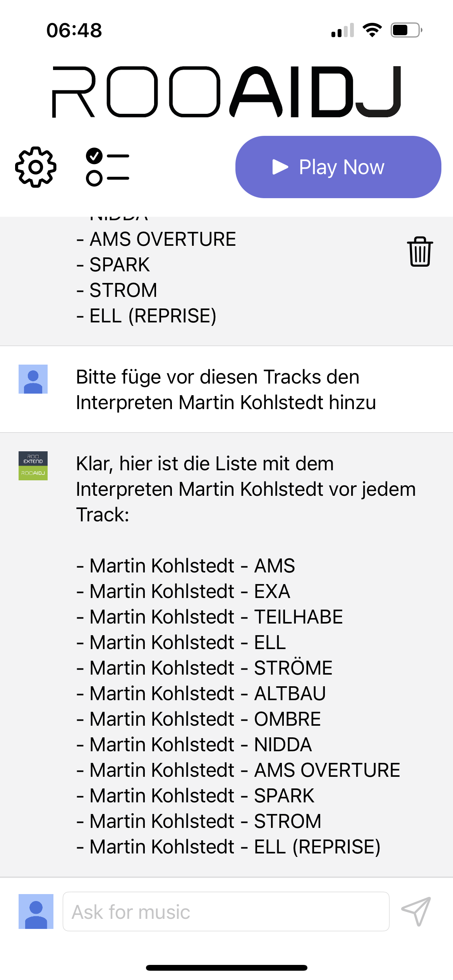The image size is (453, 980).
Task: Tap the user message about Interpreten
Action: pos(226,389)
